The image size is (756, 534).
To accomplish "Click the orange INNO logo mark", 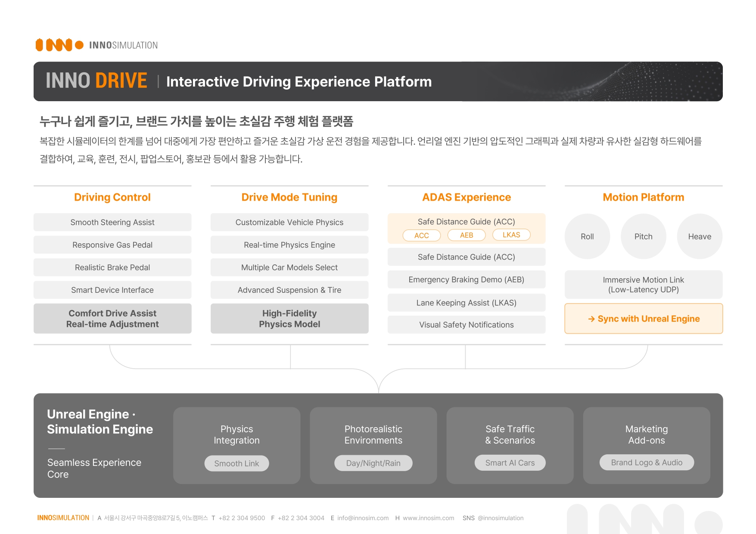I will coord(59,45).
